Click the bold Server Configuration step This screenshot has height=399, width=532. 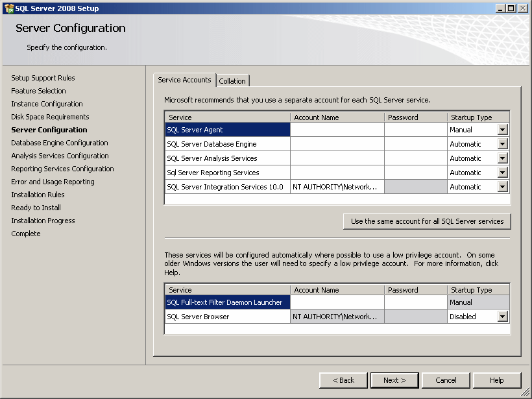pyautogui.click(x=49, y=130)
